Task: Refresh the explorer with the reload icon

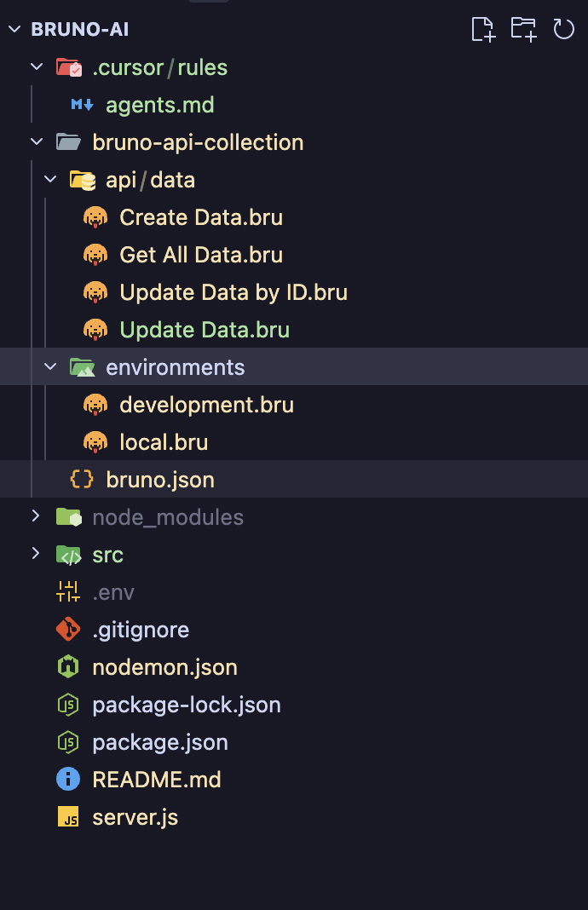Action: click(x=563, y=30)
